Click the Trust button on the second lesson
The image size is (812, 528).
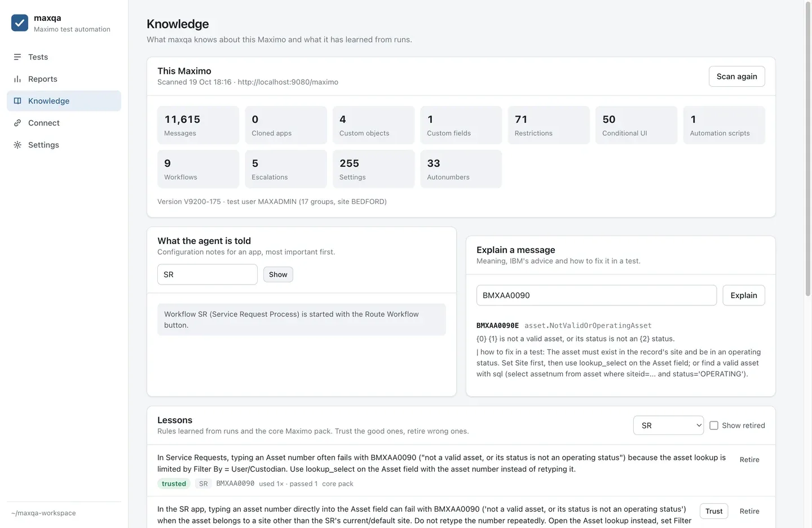tap(714, 511)
